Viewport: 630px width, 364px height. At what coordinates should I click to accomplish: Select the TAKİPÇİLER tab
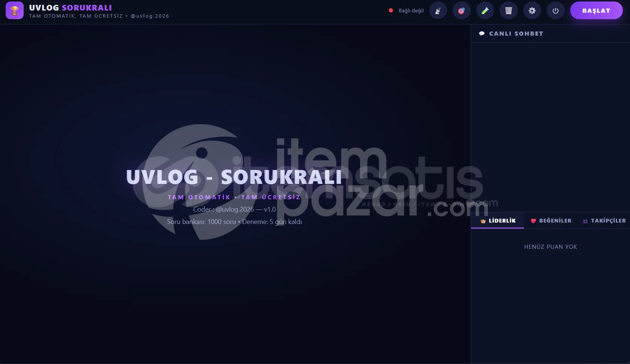[604, 221]
